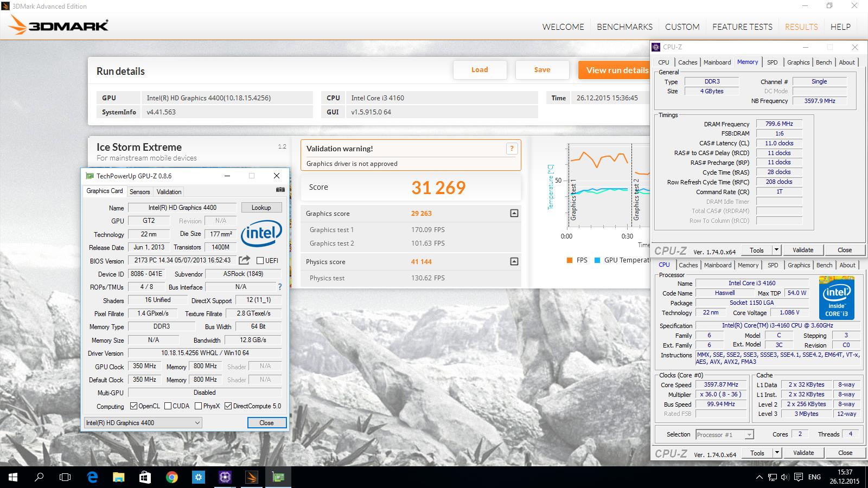Screen dimensions: 868x488
Task: Toggle the UEFI checkbox in GPU-Z
Action: (260, 260)
